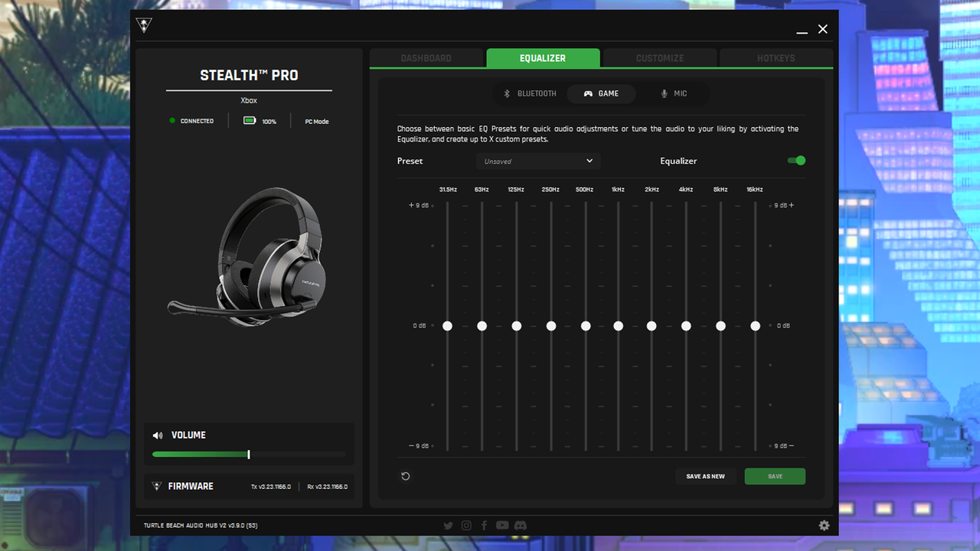Reset equalizer with the circular arrow icon
Screen dimensions: 980x551
coord(406,476)
